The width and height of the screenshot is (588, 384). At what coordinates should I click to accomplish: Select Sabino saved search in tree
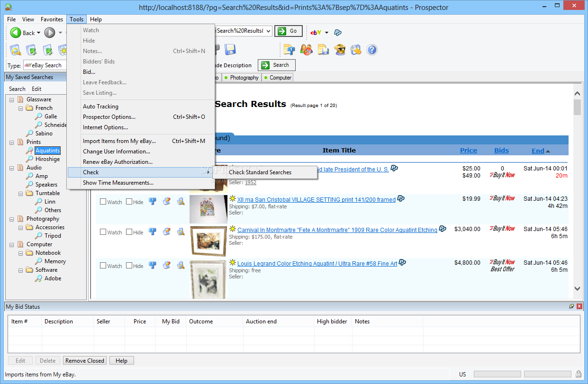pos(44,134)
